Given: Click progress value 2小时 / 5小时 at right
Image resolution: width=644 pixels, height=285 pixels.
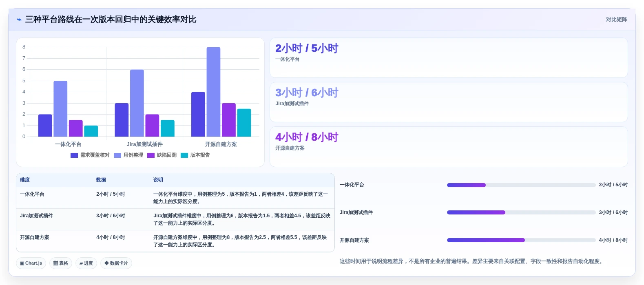Looking at the screenshot, I should [613, 185].
